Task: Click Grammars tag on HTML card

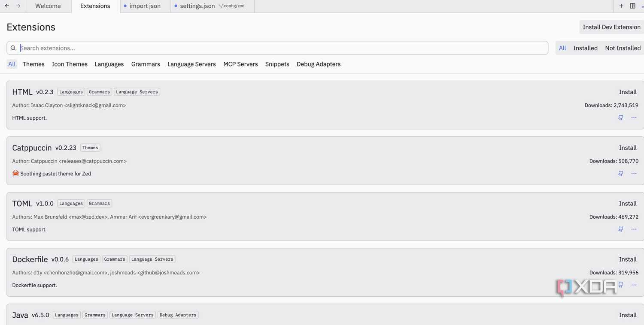Action: click(x=99, y=92)
